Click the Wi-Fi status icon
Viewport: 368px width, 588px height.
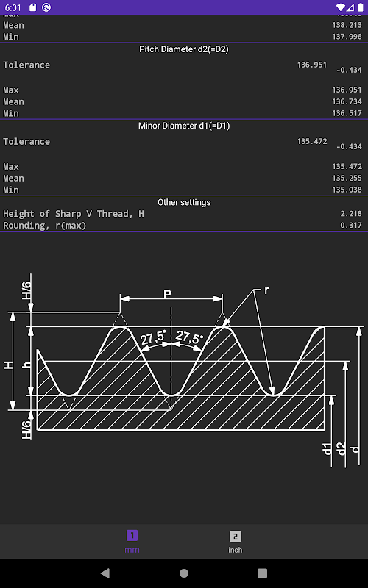(341, 7)
